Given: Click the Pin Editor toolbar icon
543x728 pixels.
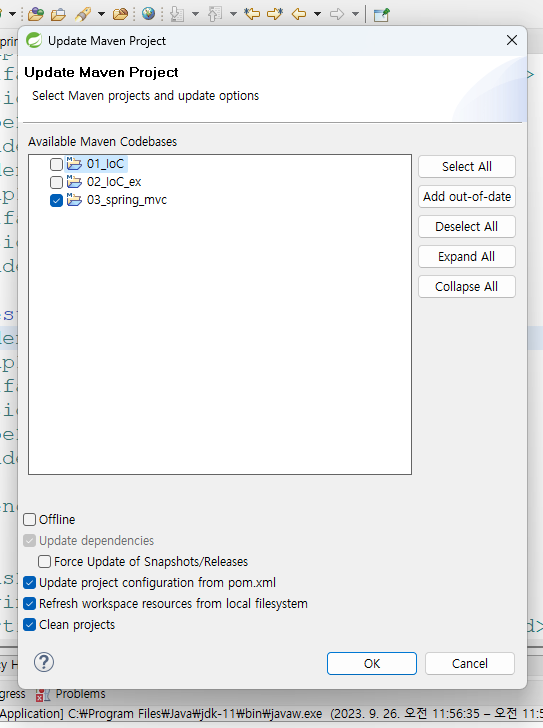Looking at the screenshot, I should pos(381,14).
